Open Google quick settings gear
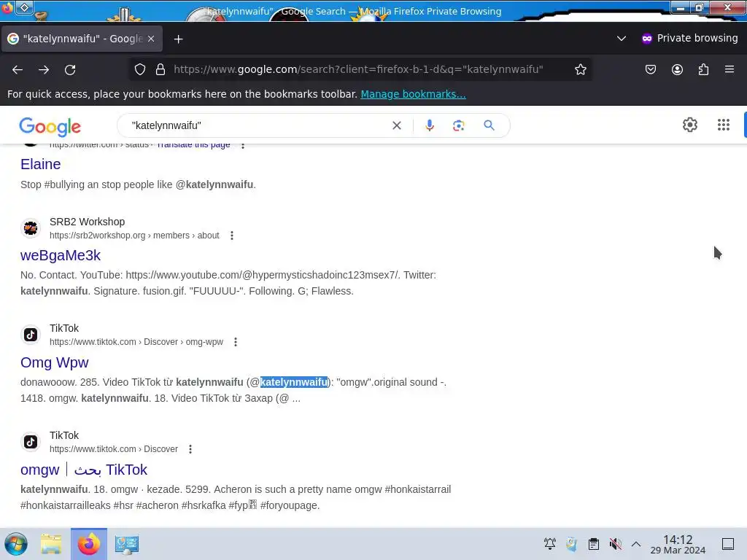 tap(690, 125)
